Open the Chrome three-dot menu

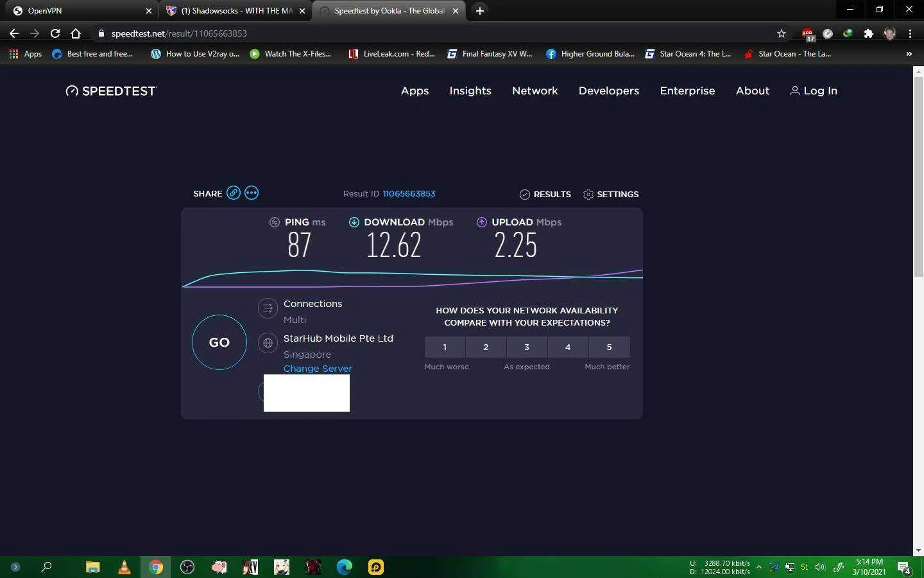point(910,33)
